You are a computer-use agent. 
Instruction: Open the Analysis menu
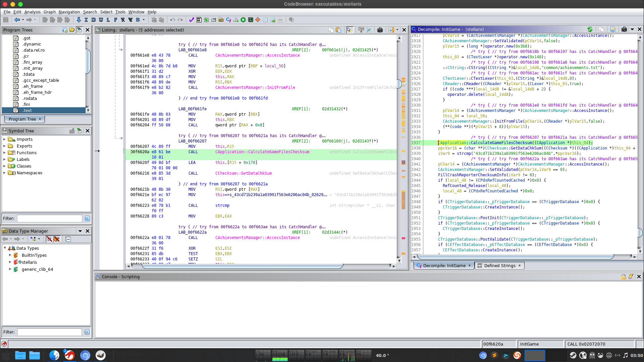pos(32,12)
